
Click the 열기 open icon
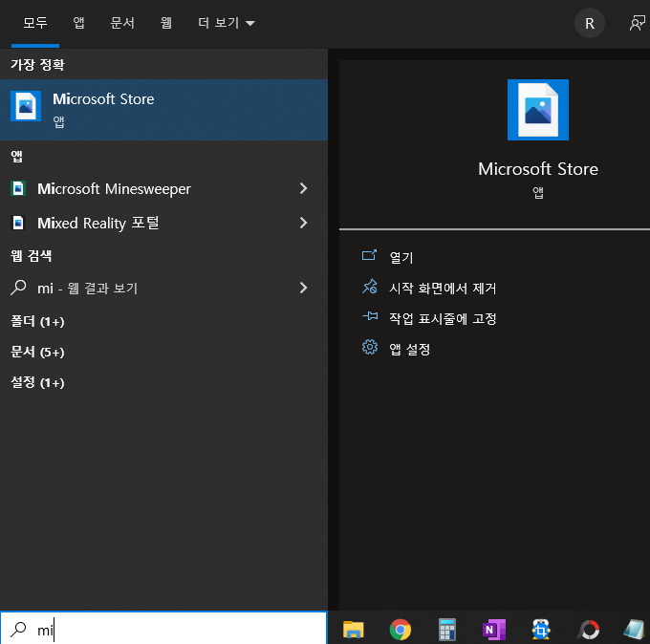[369, 255]
